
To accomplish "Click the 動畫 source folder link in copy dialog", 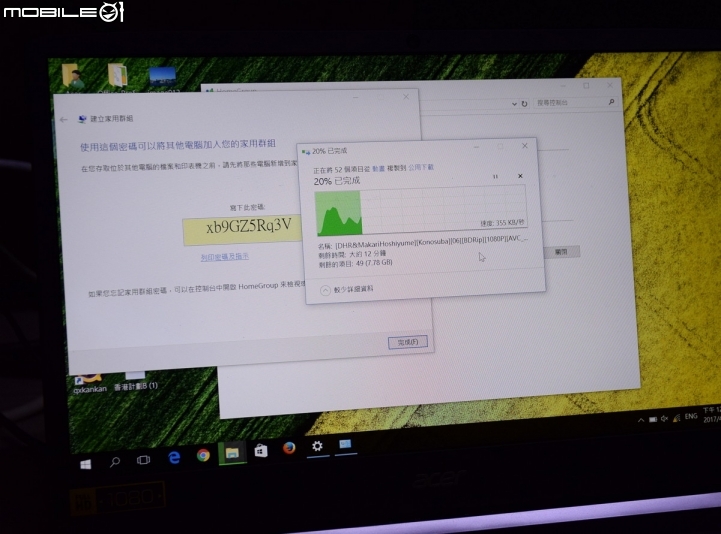I will (x=378, y=169).
